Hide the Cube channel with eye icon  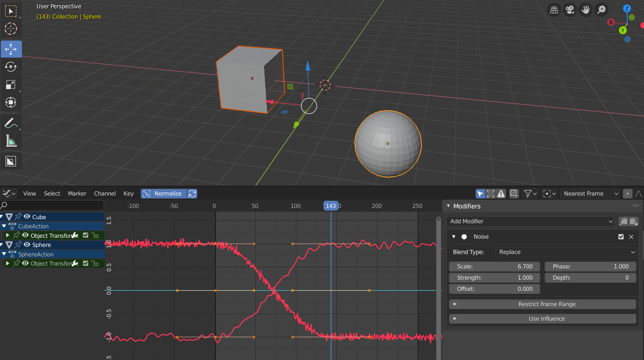27,217
